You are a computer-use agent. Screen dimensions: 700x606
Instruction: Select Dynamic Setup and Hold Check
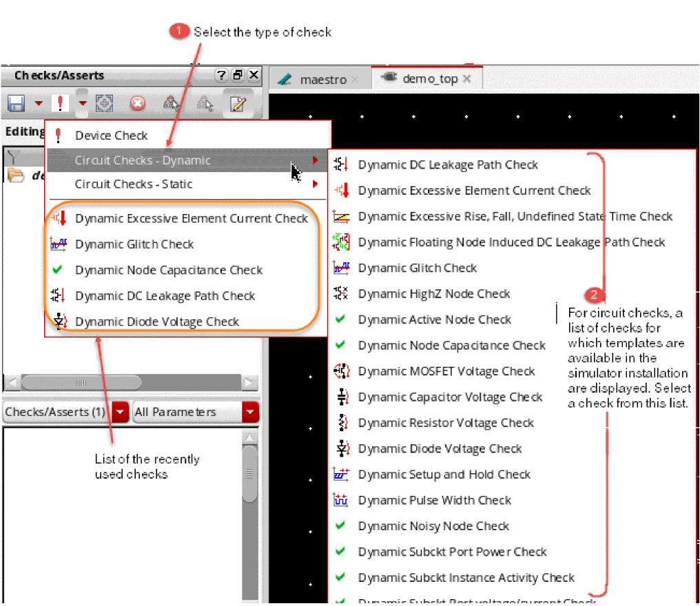click(x=512, y=474)
